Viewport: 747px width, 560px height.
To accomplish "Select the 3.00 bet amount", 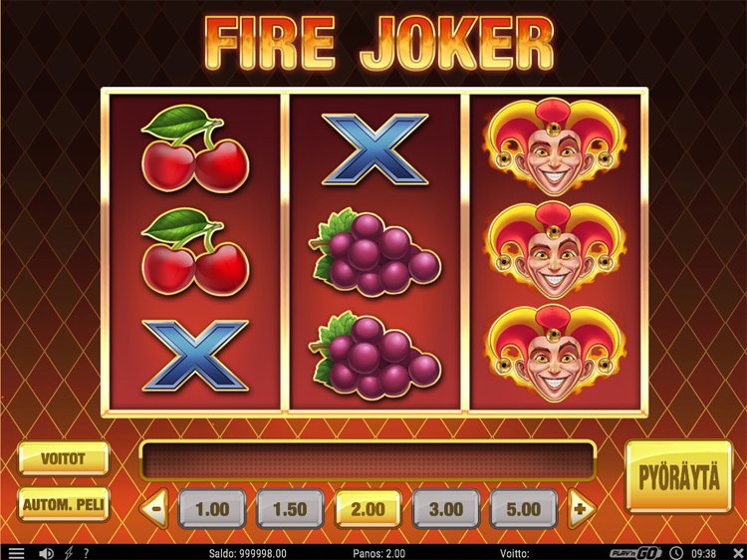I will pyautogui.click(x=446, y=509).
